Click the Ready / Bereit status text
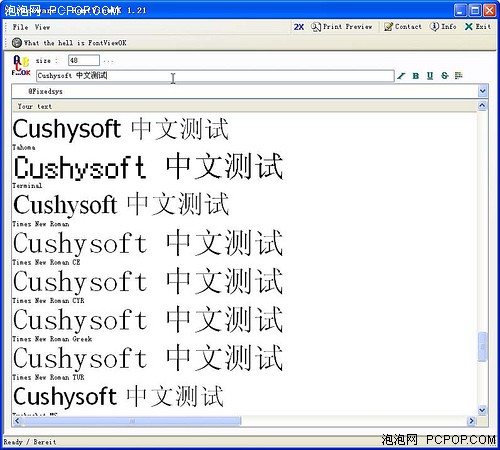This screenshot has height=450, width=500. pyautogui.click(x=30, y=442)
